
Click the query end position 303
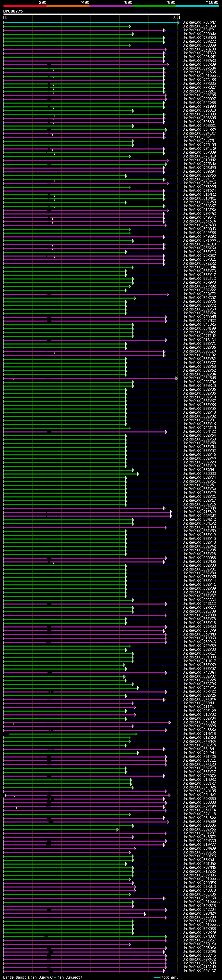pyautogui.click(x=175, y=17)
